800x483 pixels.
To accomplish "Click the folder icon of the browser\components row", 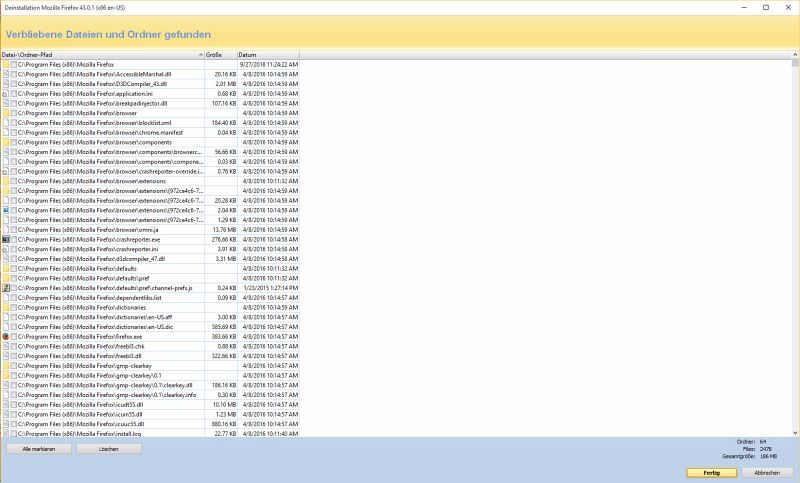I will [x=6, y=142].
